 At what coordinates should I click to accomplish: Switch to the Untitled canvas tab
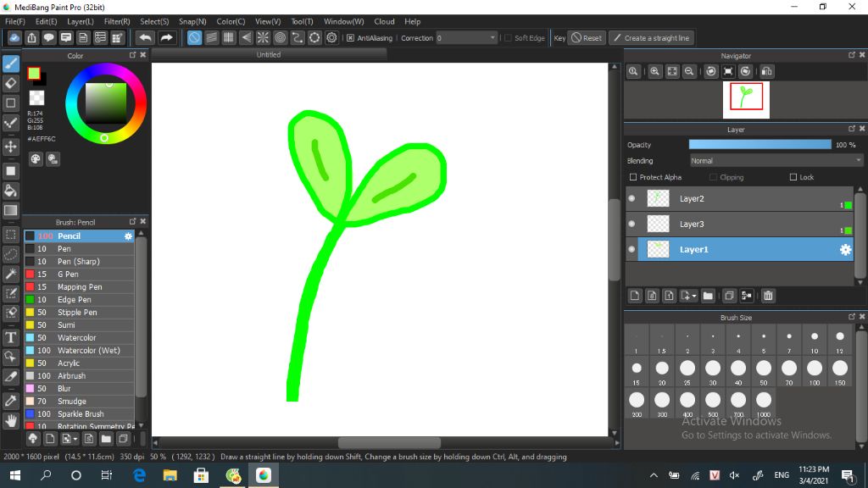269,55
